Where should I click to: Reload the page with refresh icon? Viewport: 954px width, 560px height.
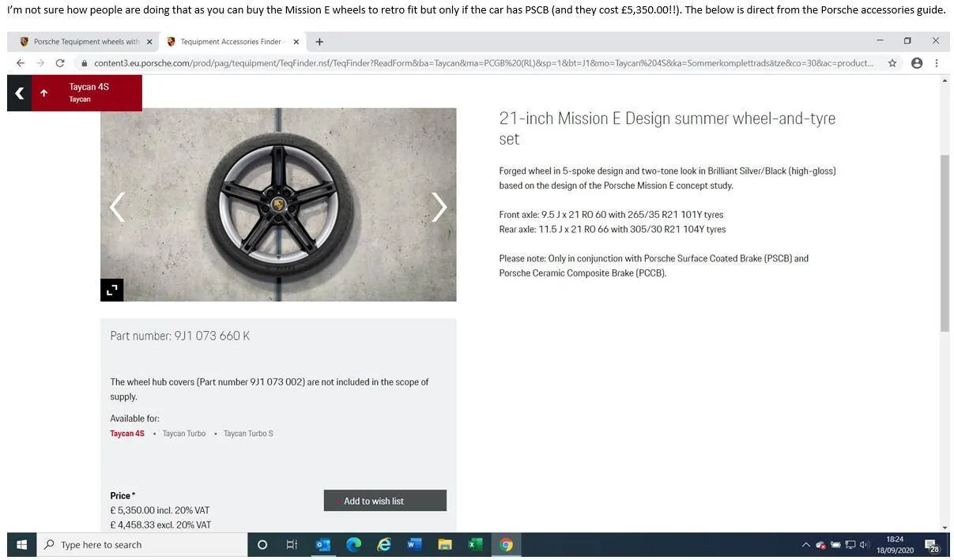click(x=59, y=63)
